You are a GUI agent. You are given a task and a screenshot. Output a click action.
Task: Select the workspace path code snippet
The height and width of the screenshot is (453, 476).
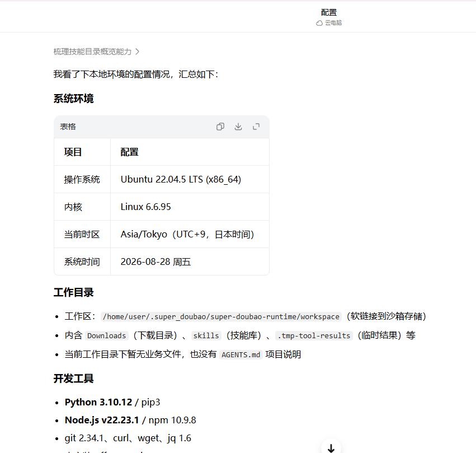tap(221, 316)
